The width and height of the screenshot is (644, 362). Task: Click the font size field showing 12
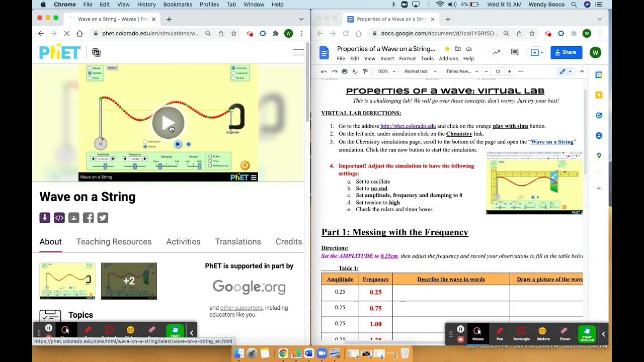click(498, 71)
